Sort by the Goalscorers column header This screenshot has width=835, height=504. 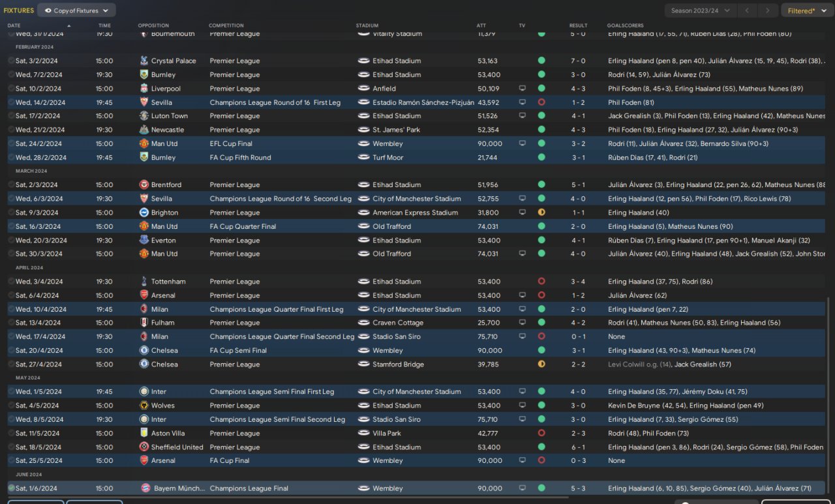click(625, 25)
